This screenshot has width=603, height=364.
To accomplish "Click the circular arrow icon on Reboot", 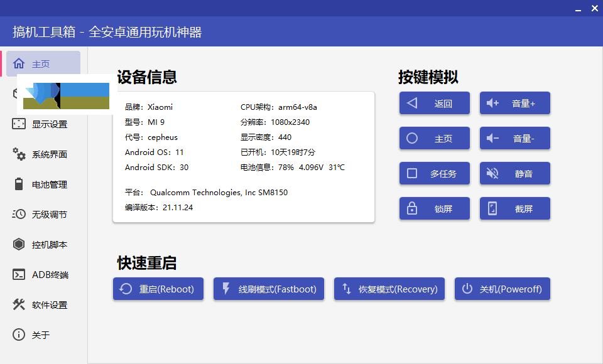I will point(126,289).
